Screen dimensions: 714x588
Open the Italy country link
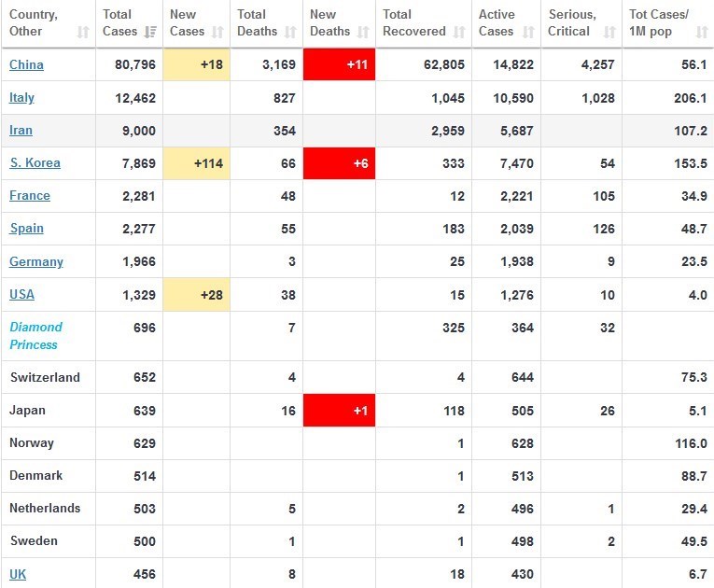pyautogui.click(x=23, y=98)
